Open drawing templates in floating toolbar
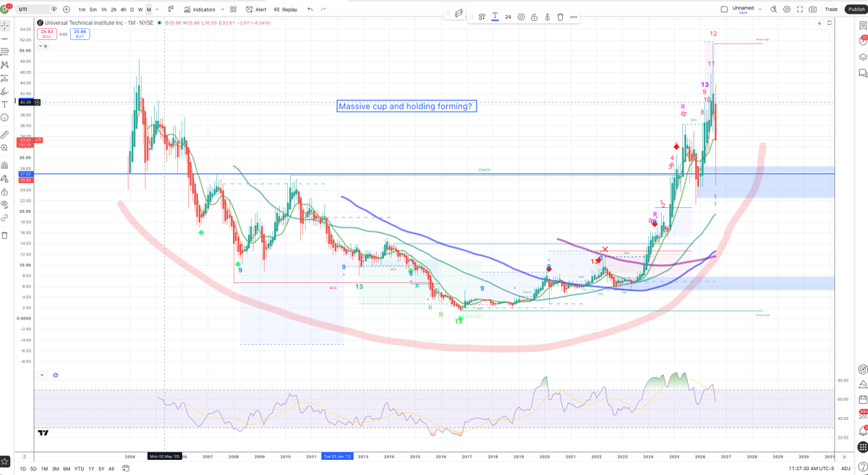 coord(482,17)
